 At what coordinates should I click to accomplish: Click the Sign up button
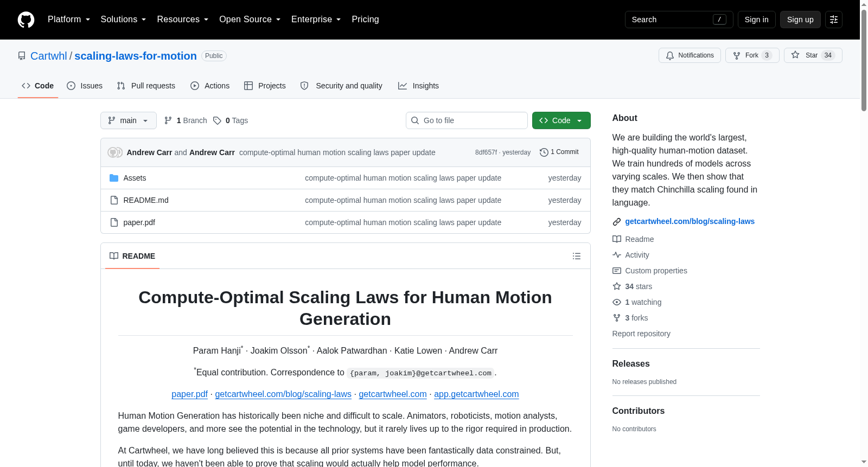pyautogui.click(x=800, y=20)
